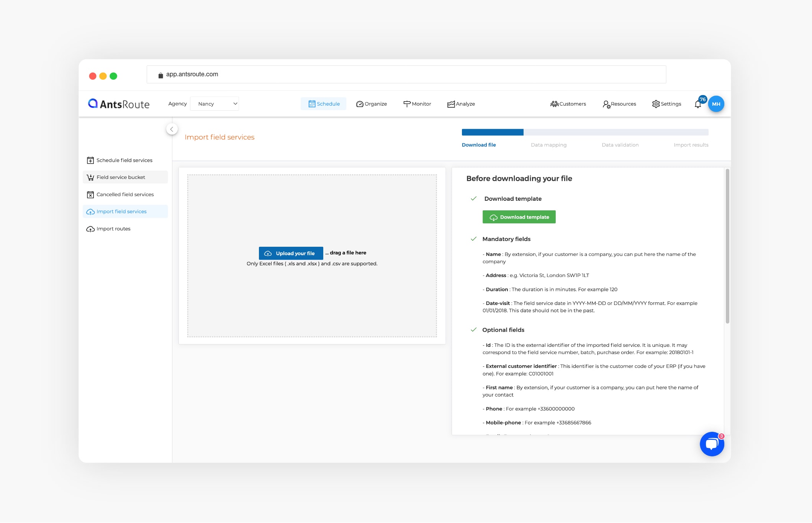Click the Upload your file button
Viewport: 812px width, 523px height.
coord(291,253)
